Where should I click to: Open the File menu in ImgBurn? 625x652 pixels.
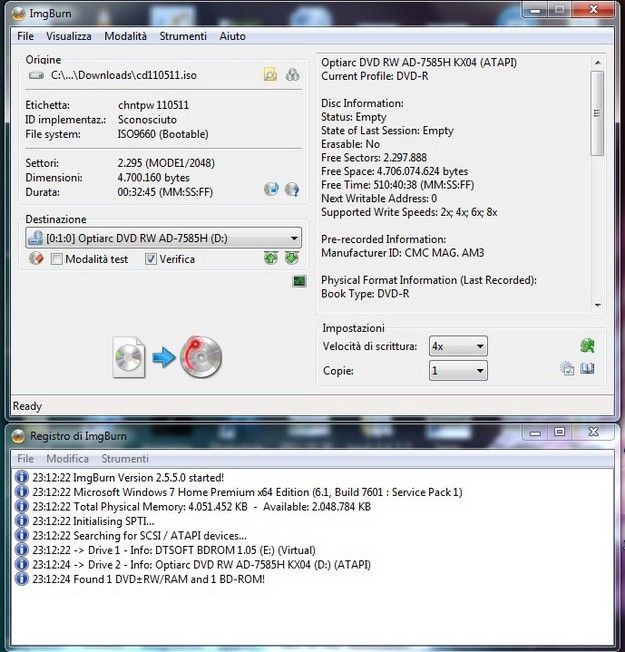25,36
